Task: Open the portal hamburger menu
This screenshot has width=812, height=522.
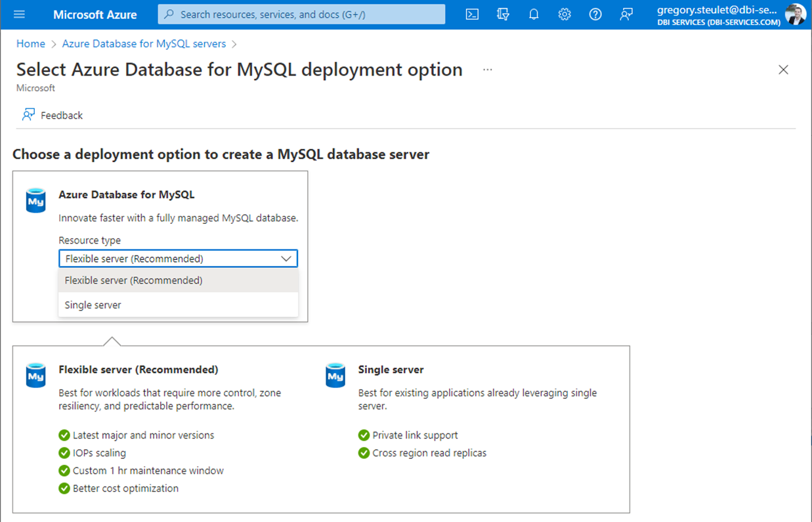Action: click(x=19, y=14)
